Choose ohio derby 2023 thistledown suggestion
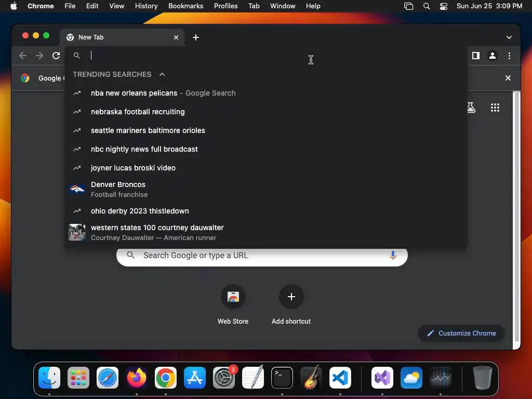This screenshot has height=399, width=532. [x=266, y=211]
